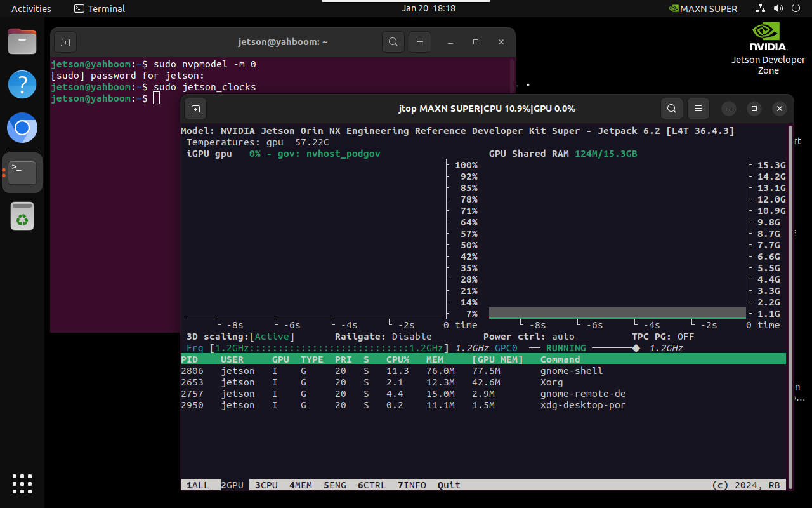Click TPC PG: OFF setting
Screen dimensions: 812x508
tap(663, 337)
